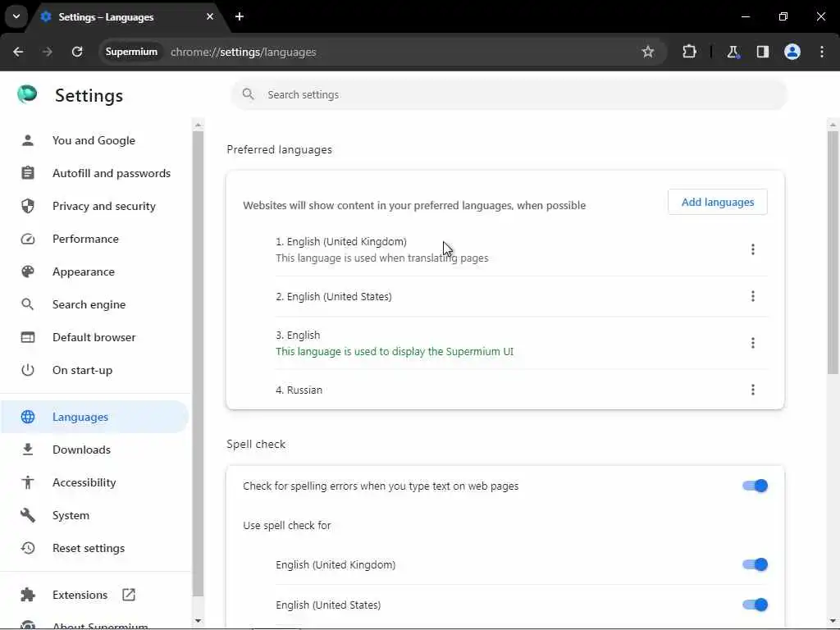The height and width of the screenshot is (630, 840).
Task: Click the Add languages button
Action: coord(718,202)
